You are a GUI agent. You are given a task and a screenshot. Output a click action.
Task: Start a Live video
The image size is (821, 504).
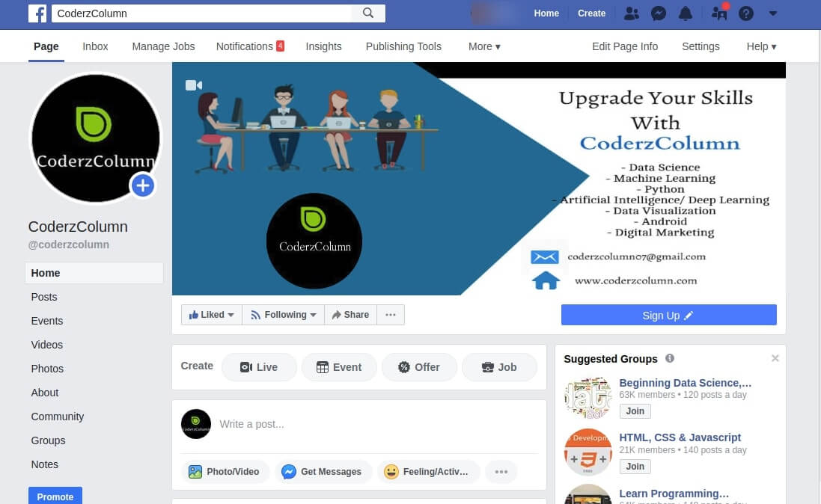[x=259, y=367]
